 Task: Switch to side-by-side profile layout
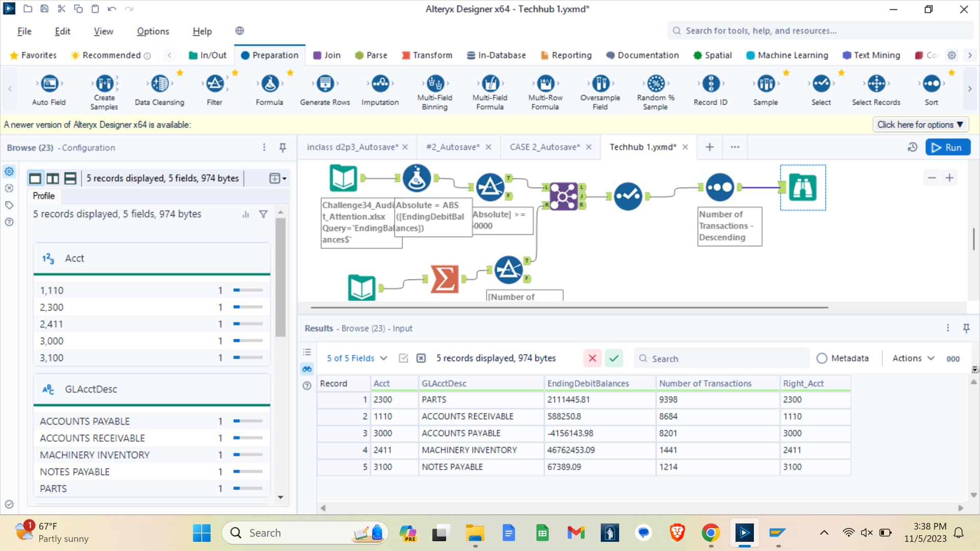[x=53, y=178]
